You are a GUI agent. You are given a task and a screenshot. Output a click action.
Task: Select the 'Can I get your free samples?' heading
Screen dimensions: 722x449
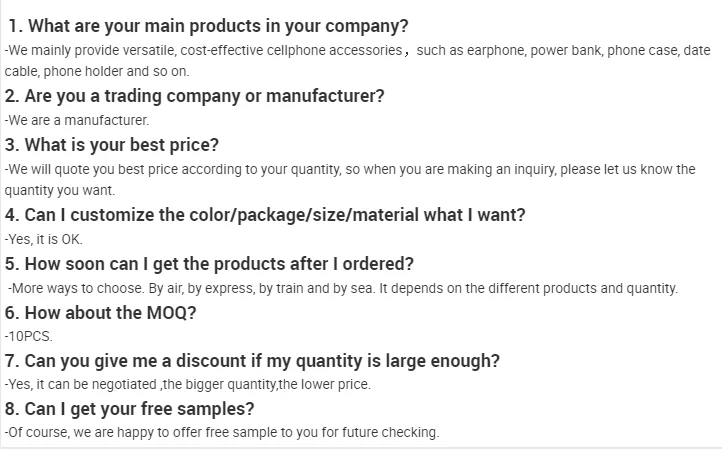pos(129,409)
